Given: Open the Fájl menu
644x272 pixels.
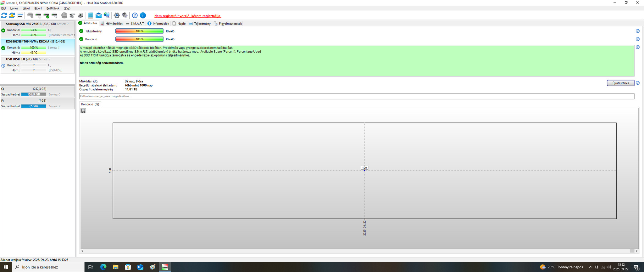Looking at the screenshot, I should 3,8.
